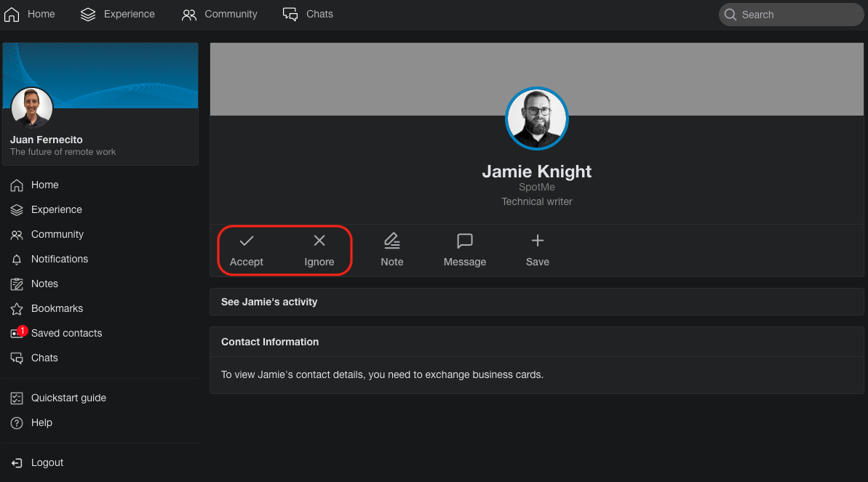868x482 pixels.
Task: Open Help question mark icon
Action: tap(17, 423)
